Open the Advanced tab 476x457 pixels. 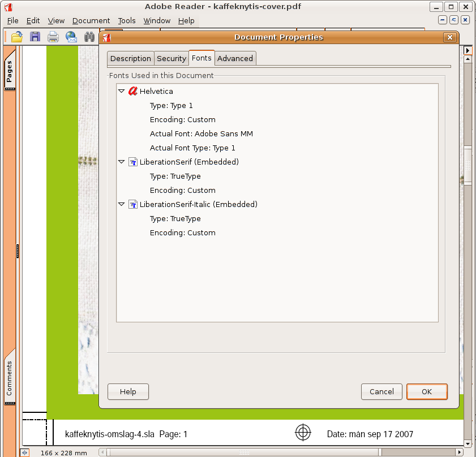coord(235,58)
